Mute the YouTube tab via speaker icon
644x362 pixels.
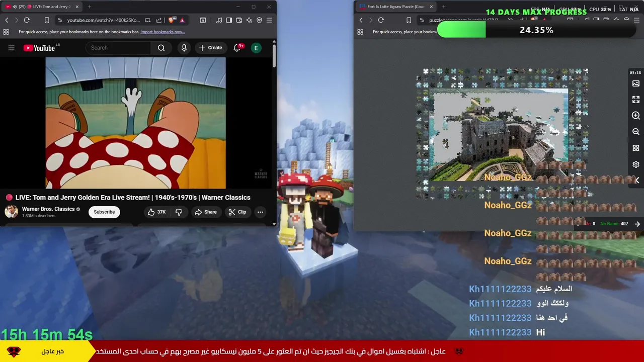pyautogui.click(x=14, y=7)
